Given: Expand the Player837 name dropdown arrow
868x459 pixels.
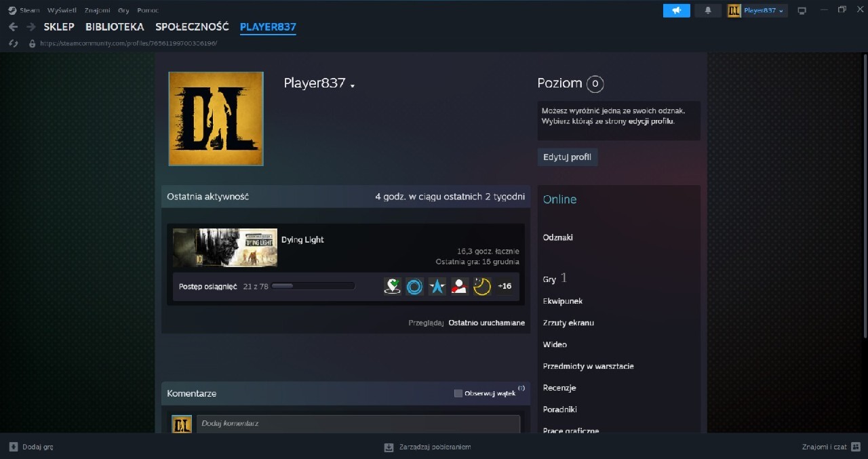Looking at the screenshot, I should point(353,85).
